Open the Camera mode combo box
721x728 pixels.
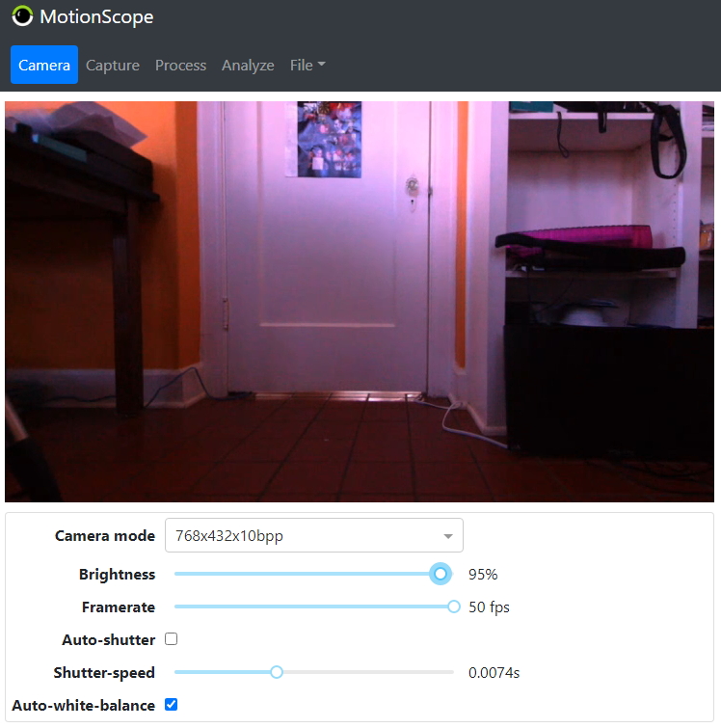[304, 535]
